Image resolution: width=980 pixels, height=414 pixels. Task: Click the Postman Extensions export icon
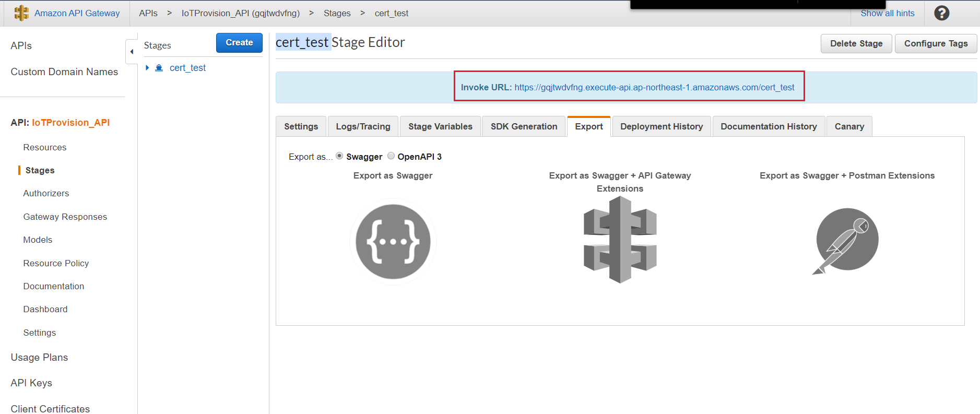click(x=846, y=241)
